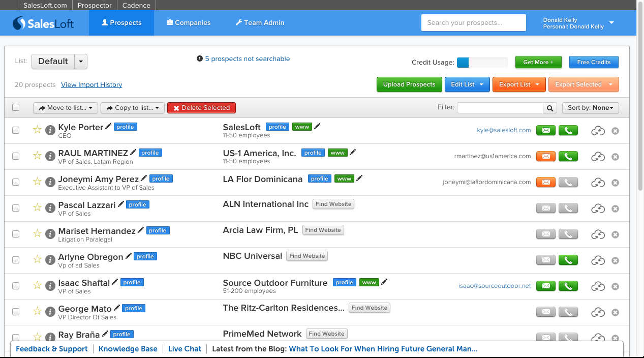Open US-1 America www website badge

(338, 153)
